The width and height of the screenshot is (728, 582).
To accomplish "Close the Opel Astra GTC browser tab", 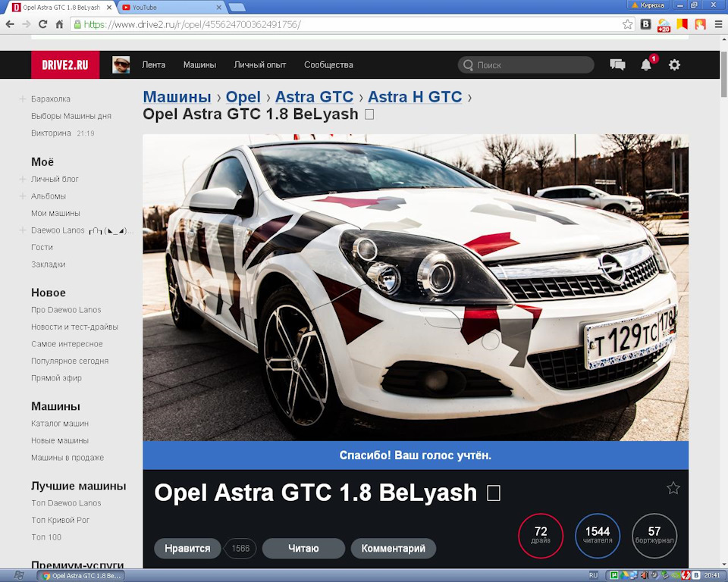I will pos(109,8).
